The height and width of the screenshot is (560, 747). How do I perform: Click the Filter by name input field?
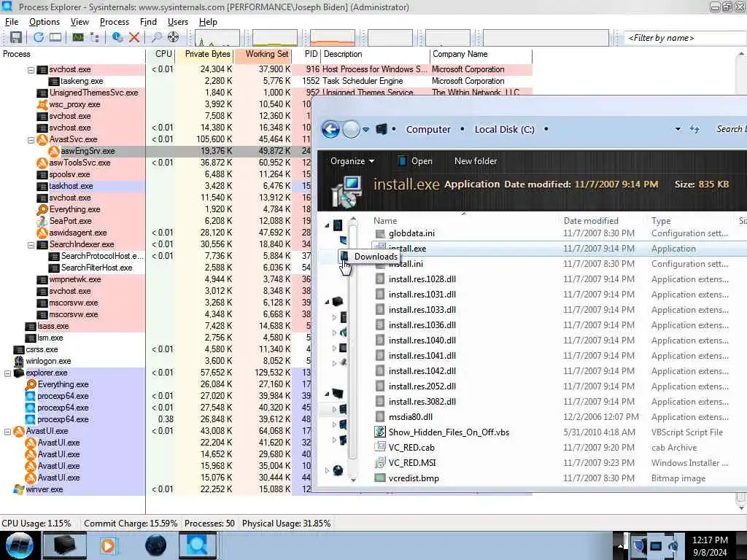pos(685,38)
